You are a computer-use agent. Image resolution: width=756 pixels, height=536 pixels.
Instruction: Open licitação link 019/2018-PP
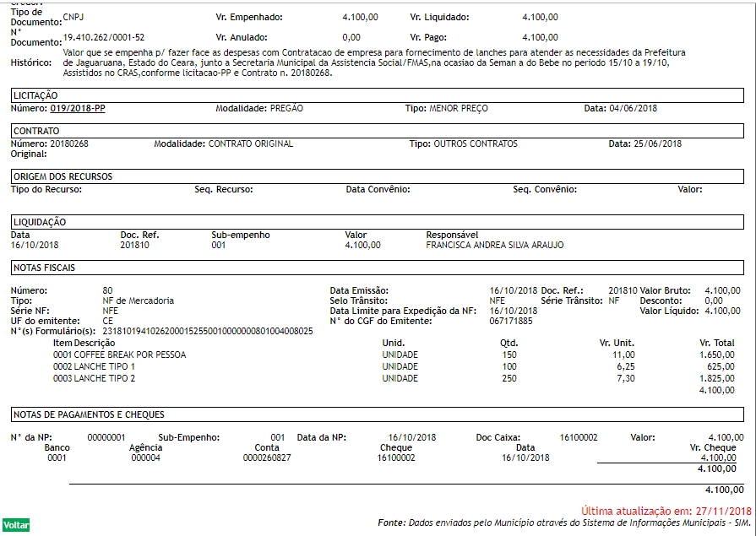78,108
